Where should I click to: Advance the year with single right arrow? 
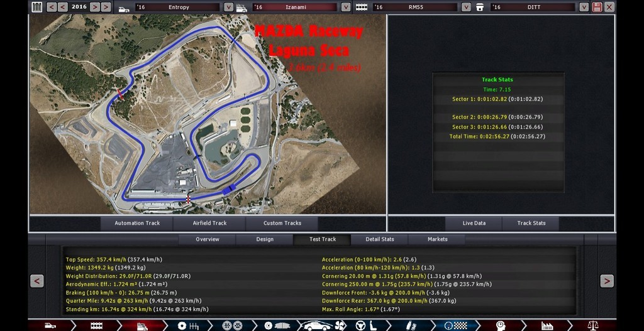pos(94,7)
